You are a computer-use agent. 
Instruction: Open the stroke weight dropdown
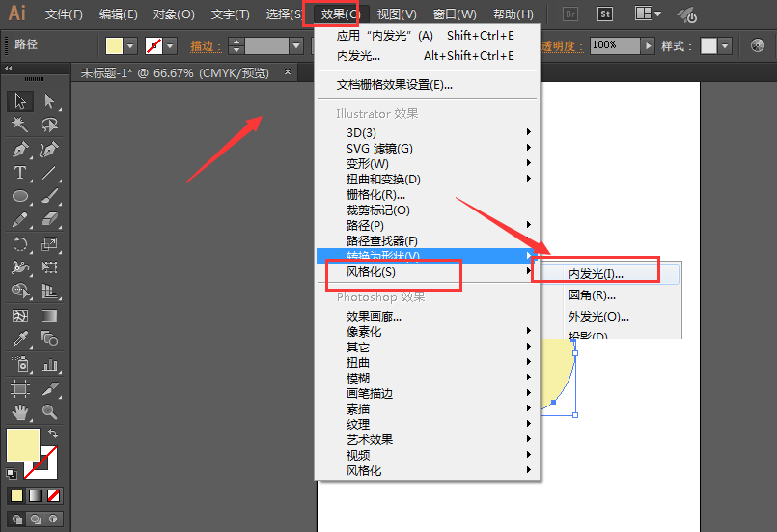coord(296,46)
